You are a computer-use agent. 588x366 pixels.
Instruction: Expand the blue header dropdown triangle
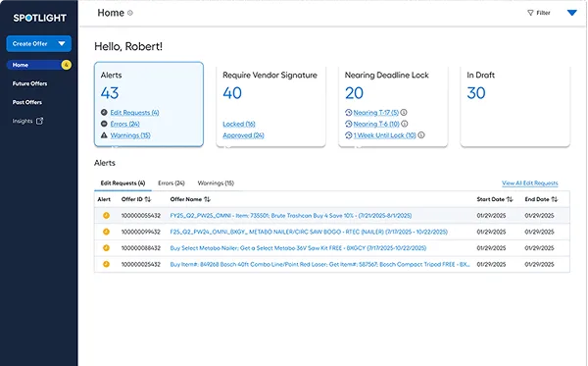tap(572, 13)
